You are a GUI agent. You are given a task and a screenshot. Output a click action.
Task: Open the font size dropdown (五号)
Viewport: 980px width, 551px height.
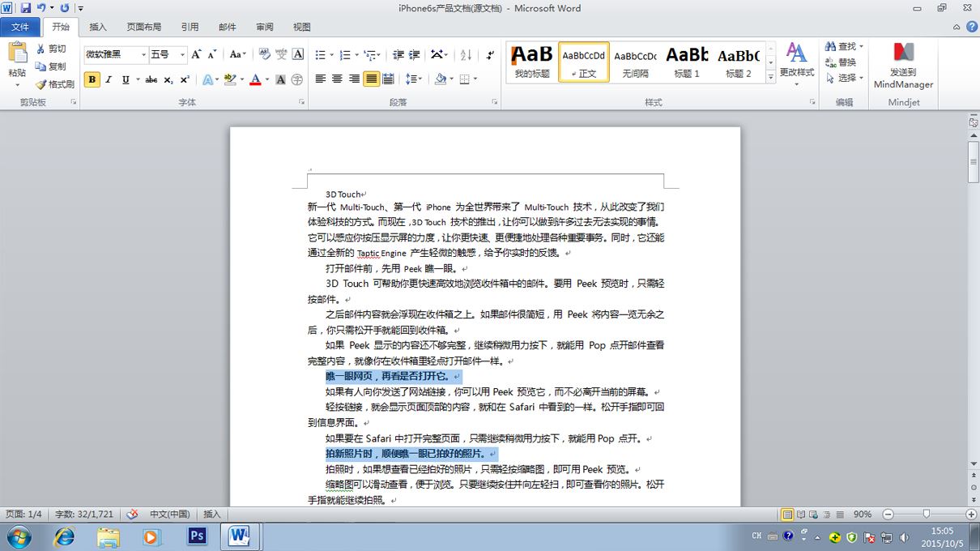182,54
